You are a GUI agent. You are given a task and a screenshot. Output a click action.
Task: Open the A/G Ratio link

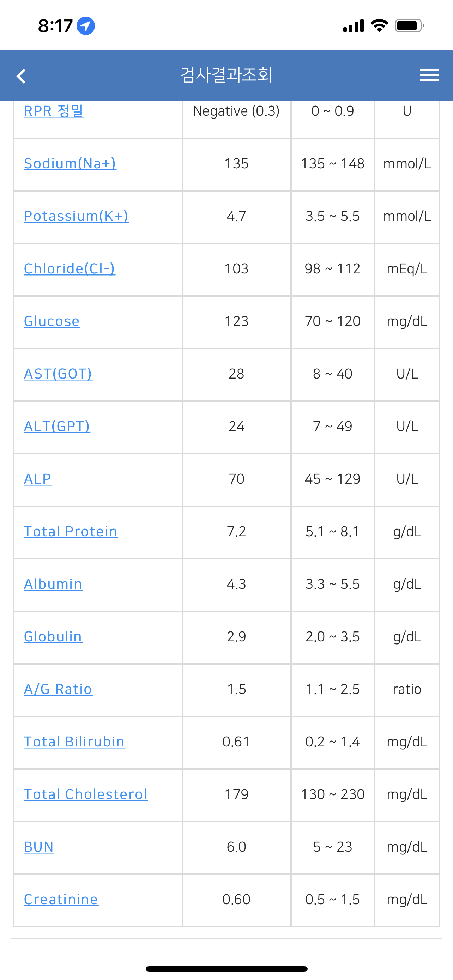pyautogui.click(x=58, y=689)
